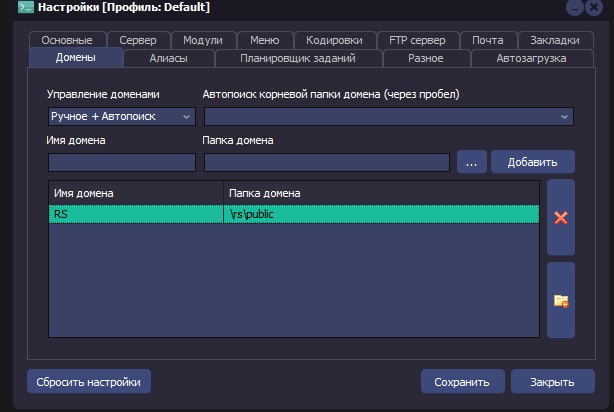
Task: Open the "Алиасы" tab
Action: click(x=167, y=59)
